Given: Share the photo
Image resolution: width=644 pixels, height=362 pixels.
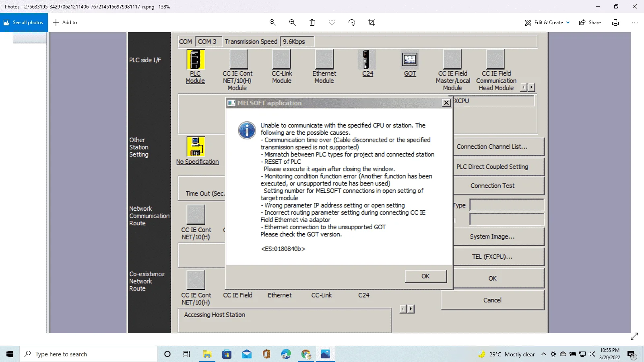Looking at the screenshot, I should 590,23.
